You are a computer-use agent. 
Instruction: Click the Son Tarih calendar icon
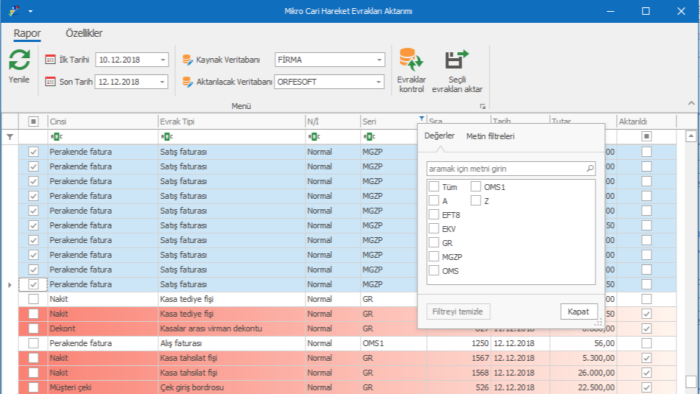tap(50, 82)
